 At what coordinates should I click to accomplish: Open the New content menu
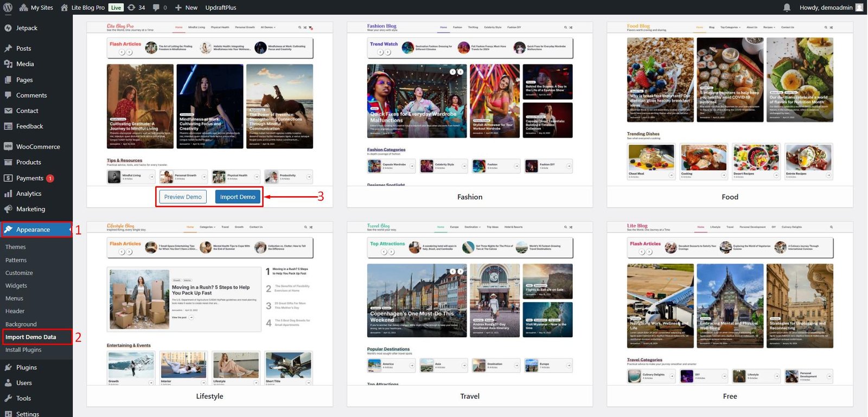(186, 8)
